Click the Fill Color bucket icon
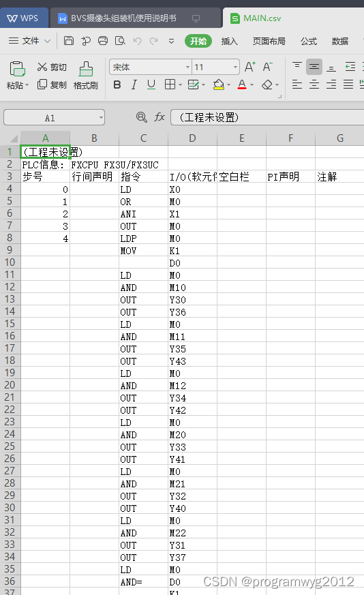 click(x=219, y=85)
